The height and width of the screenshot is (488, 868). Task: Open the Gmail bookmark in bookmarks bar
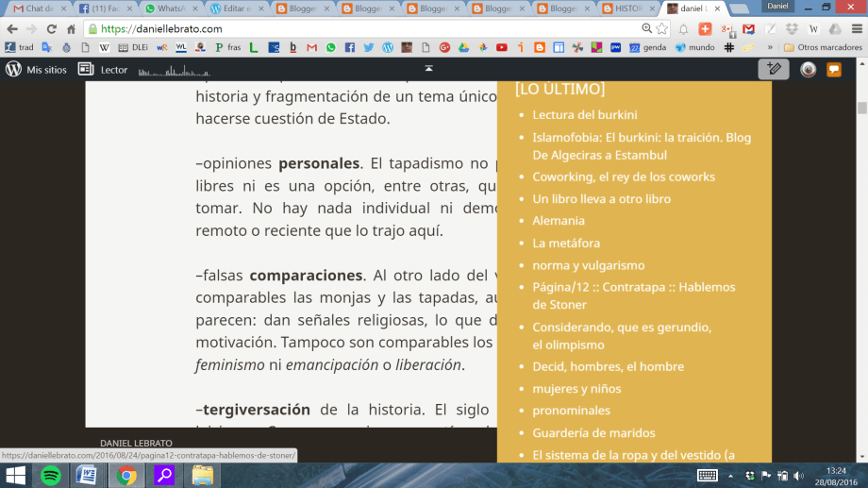coord(312,47)
